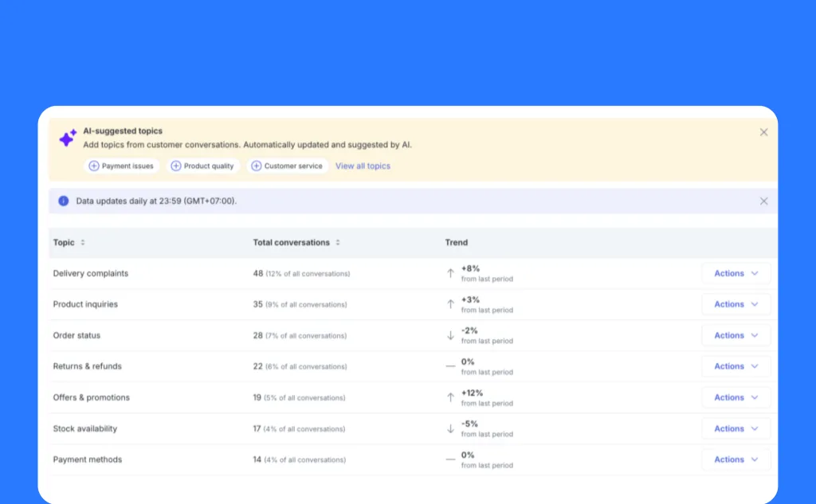Open Actions dropdown for Order status
Screen dimensions: 816x504
pyautogui.click(x=736, y=335)
